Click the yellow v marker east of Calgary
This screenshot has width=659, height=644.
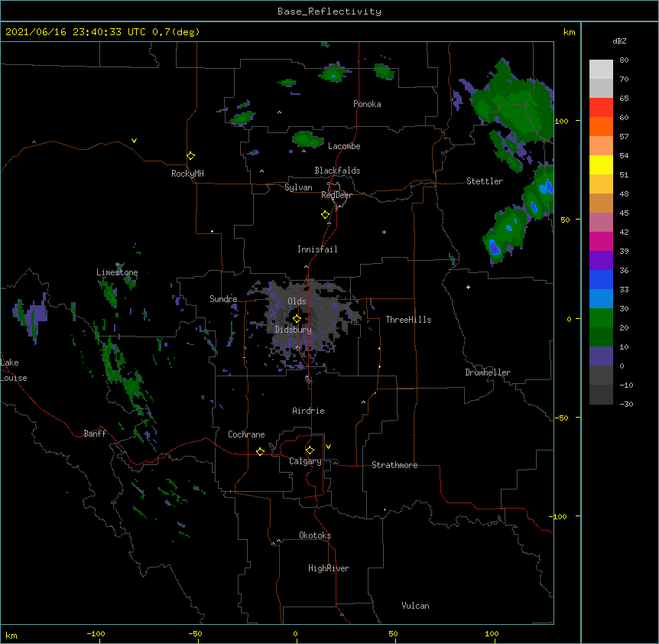[328, 447]
